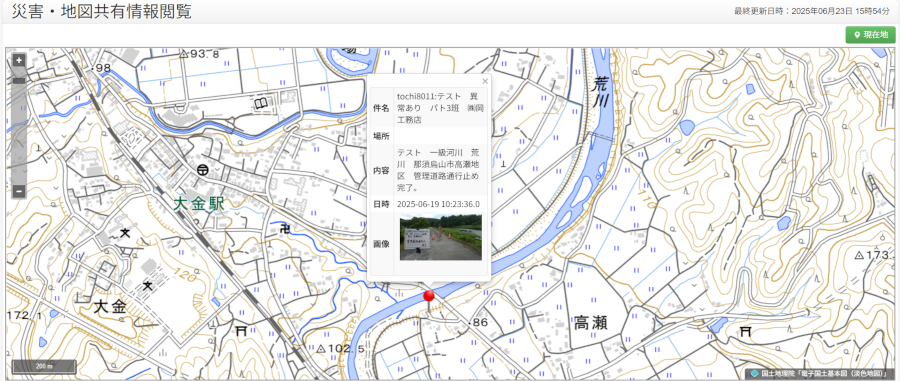
Task: Click the 荒川 river name label
Action: tap(601, 92)
